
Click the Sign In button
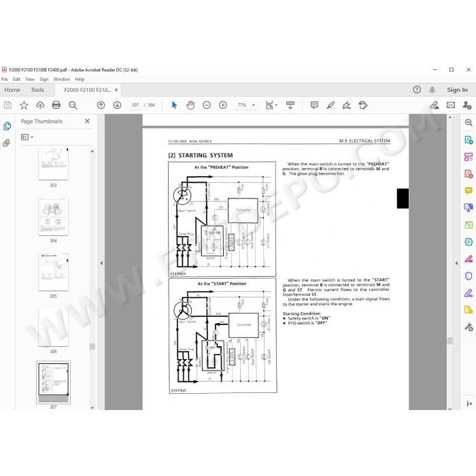point(457,90)
